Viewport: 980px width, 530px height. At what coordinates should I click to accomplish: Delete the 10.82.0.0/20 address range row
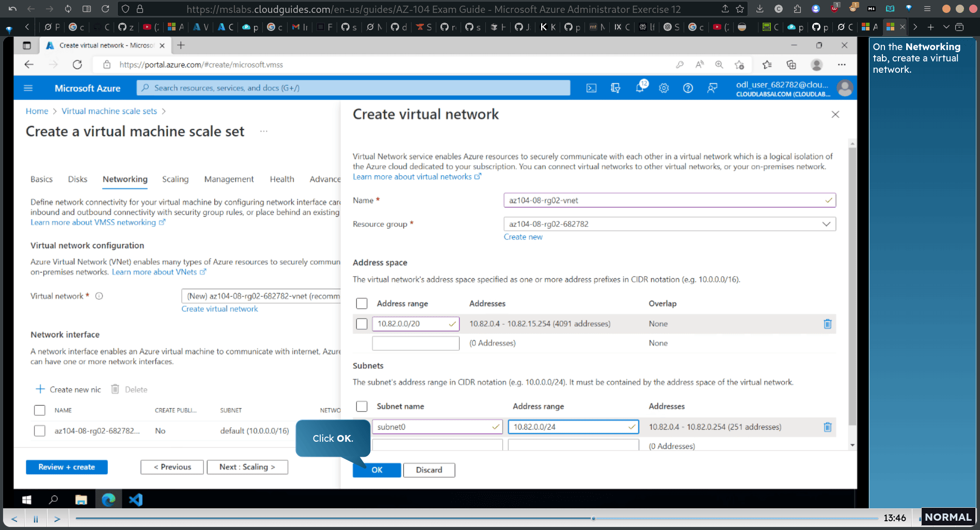(x=827, y=324)
